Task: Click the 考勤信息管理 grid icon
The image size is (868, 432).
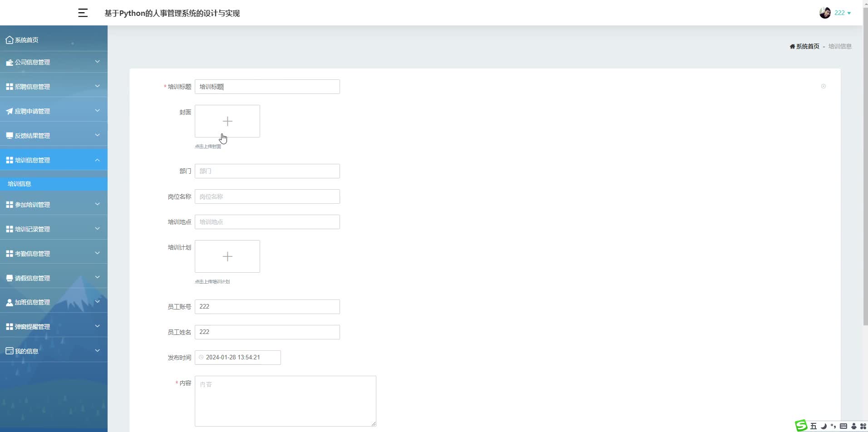Action: pyautogui.click(x=9, y=254)
